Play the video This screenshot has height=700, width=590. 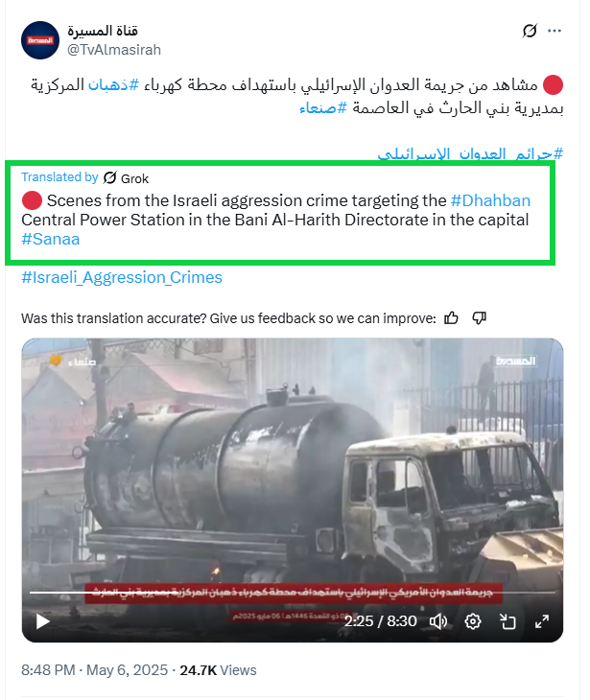point(42,621)
